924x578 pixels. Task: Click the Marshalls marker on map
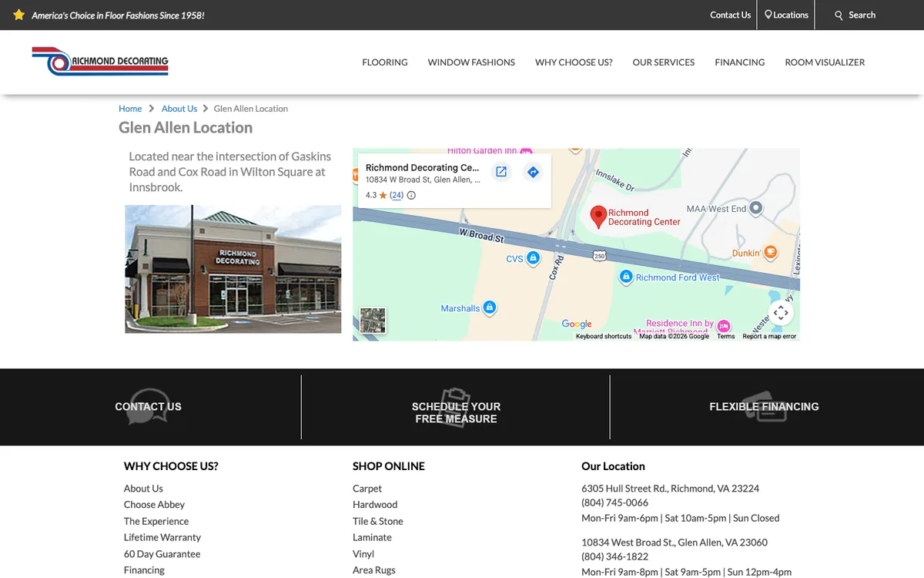coord(489,308)
